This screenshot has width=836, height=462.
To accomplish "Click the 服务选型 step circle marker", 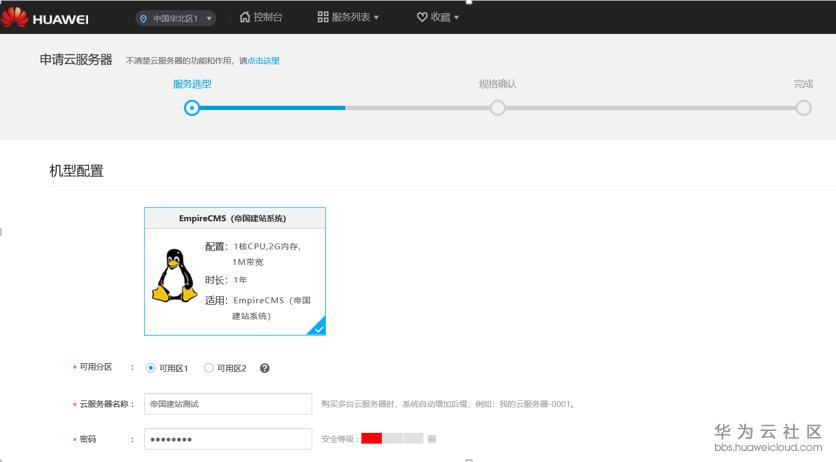I will coord(192,108).
